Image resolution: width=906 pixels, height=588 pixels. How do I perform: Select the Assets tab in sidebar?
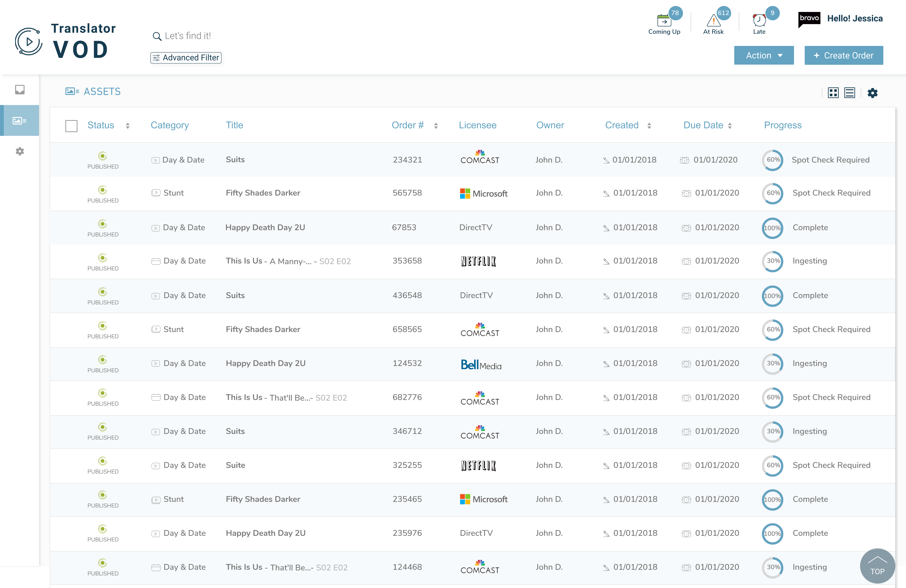[x=20, y=121]
